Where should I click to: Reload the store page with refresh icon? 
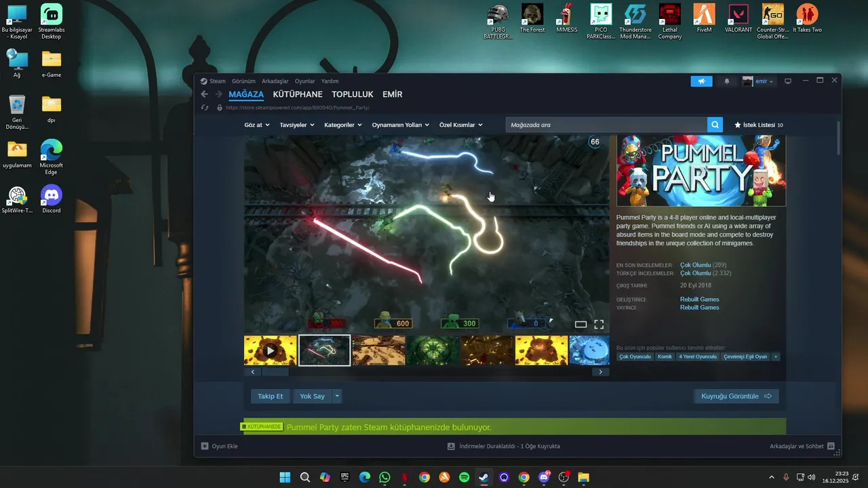[x=205, y=108]
